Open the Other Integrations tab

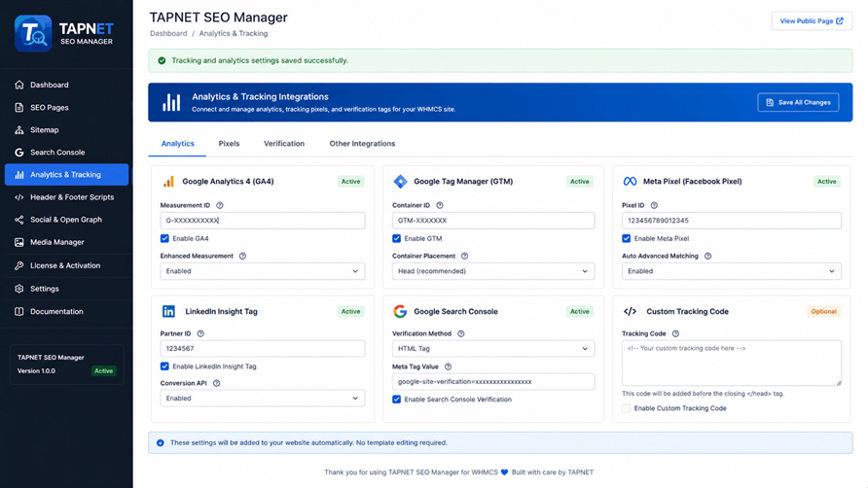[x=362, y=143]
